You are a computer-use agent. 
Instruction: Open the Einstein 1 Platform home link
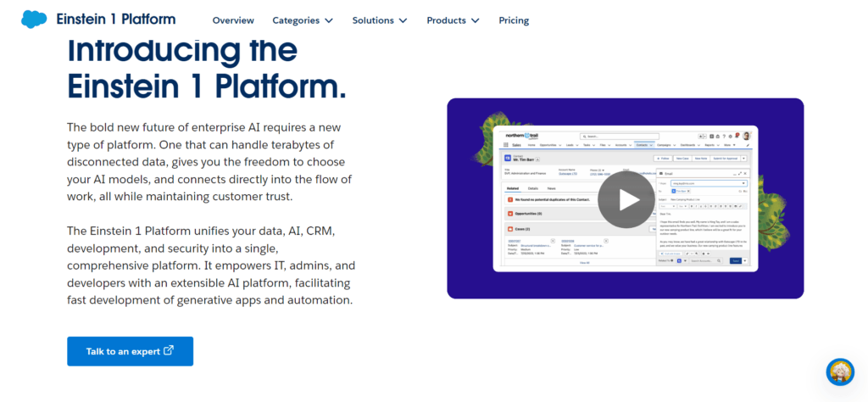(115, 20)
